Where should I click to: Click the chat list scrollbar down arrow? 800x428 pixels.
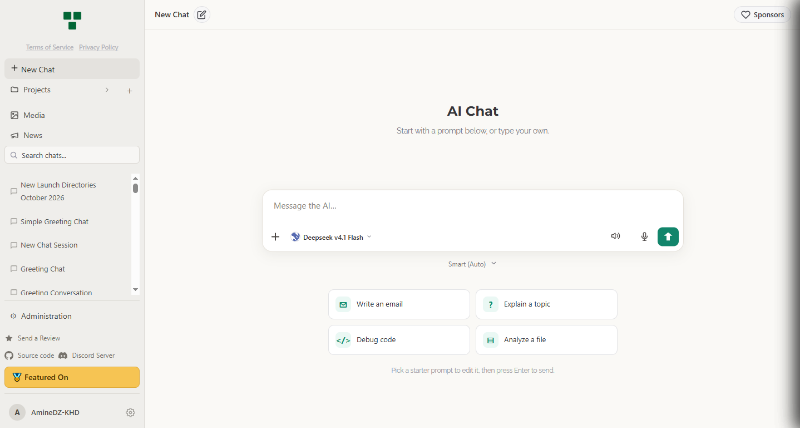[x=135, y=290]
